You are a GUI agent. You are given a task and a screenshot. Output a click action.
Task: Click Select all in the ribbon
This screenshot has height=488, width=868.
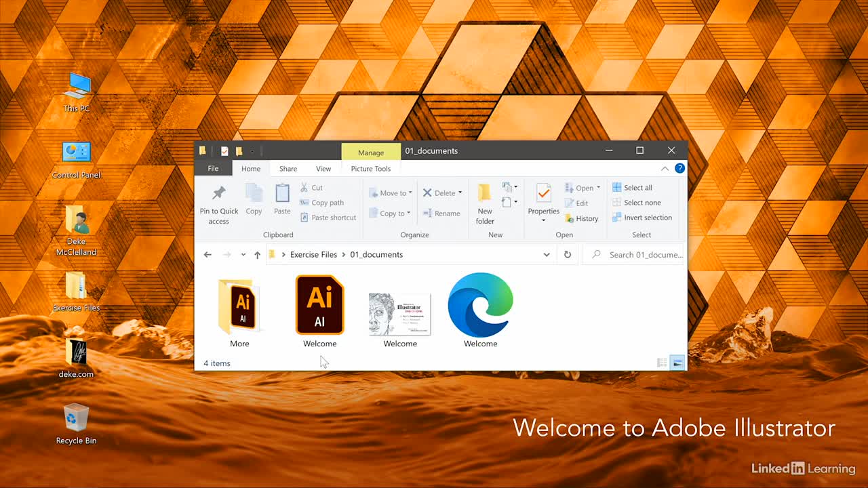pos(632,188)
